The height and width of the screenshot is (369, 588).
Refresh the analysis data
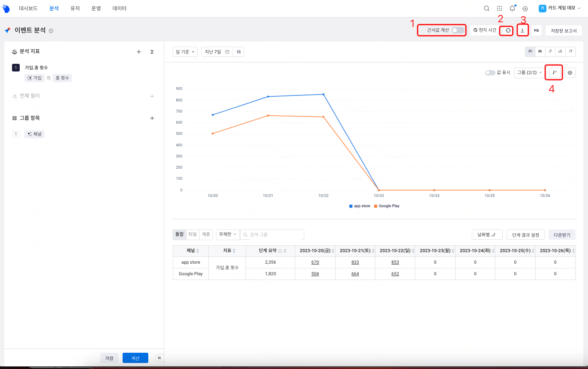click(506, 30)
